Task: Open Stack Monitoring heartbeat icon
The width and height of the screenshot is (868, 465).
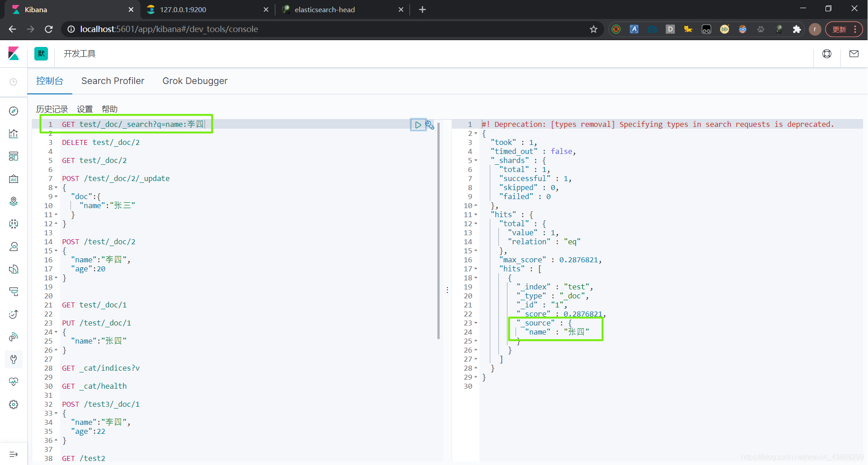Action: (x=14, y=382)
